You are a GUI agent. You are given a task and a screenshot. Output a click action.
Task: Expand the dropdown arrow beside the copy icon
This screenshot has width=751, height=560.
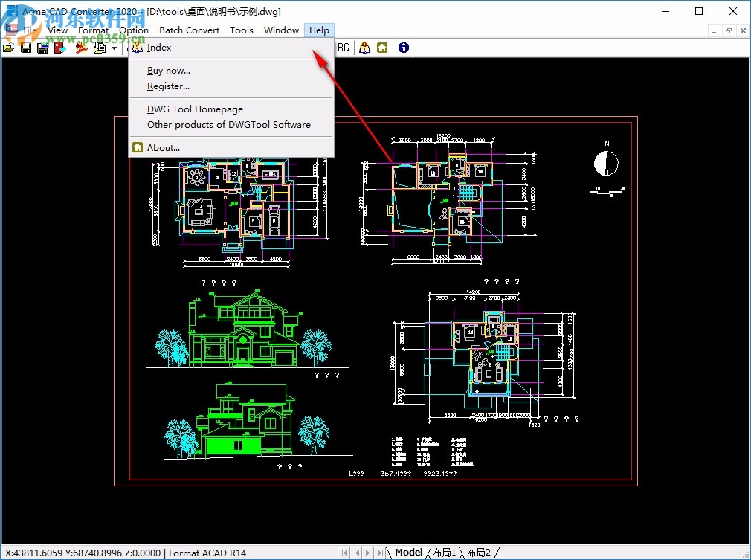(x=114, y=48)
